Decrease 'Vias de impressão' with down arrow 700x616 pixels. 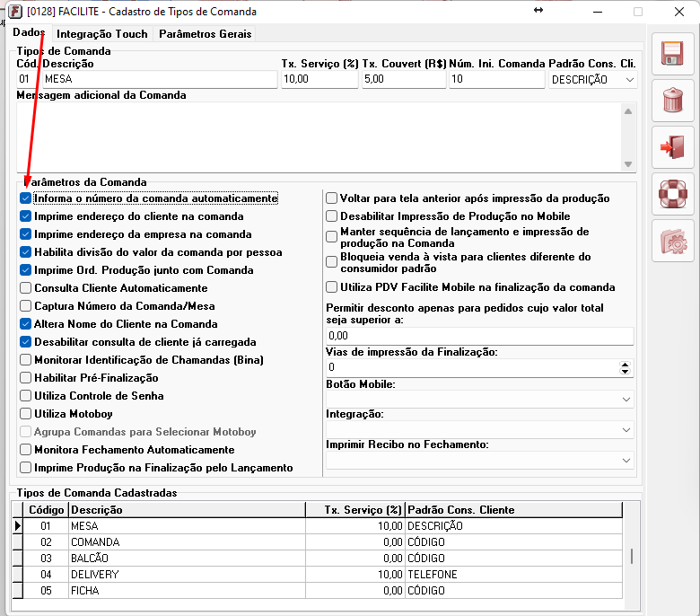pyautogui.click(x=625, y=372)
